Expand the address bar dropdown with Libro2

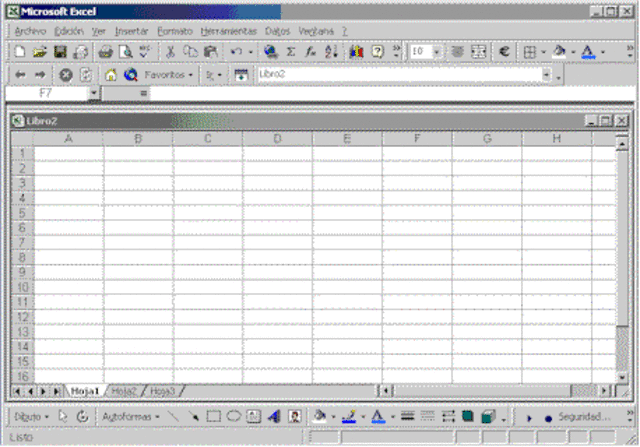tap(546, 74)
